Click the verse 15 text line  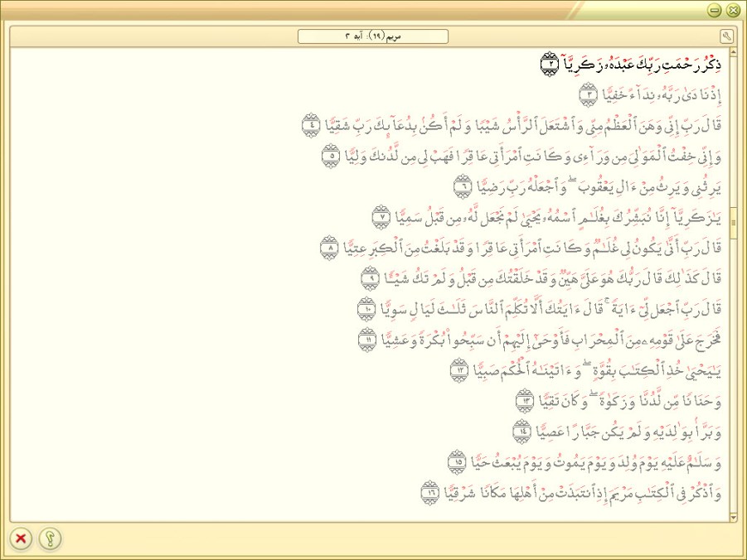tap(596, 462)
